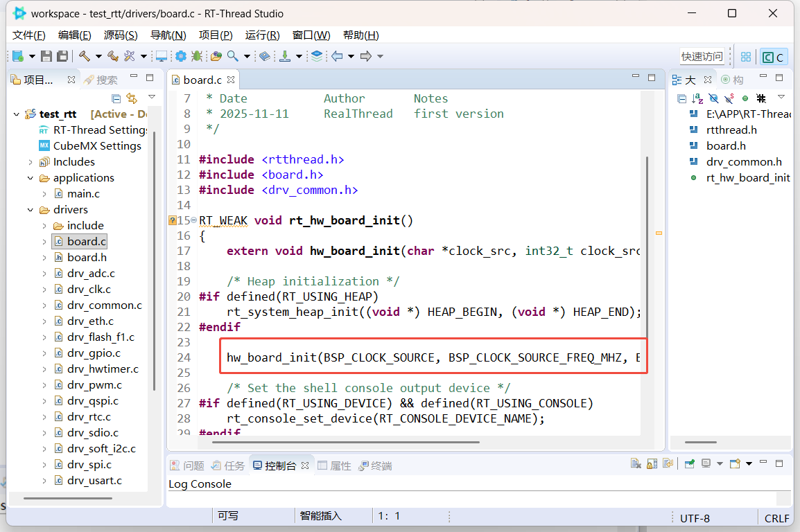Click the green bug Debug icon
Viewport: 800px width, 532px height.
pyautogui.click(x=196, y=56)
